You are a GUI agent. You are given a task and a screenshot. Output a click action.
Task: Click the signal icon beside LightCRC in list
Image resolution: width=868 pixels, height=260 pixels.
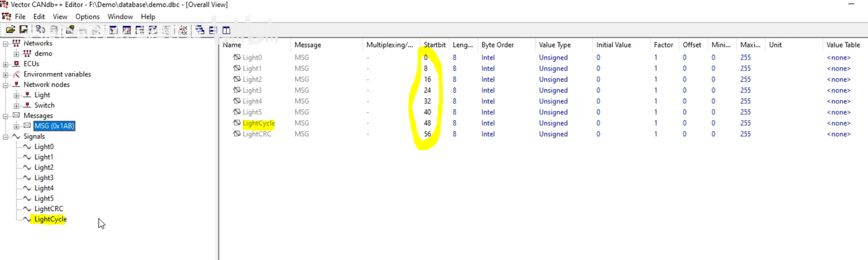[x=236, y=134]
